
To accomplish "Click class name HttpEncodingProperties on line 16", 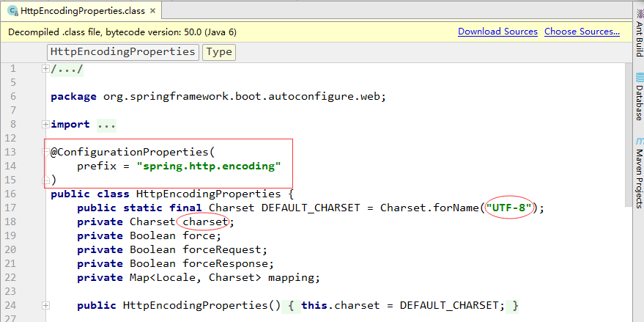I will tap(209, 194).
